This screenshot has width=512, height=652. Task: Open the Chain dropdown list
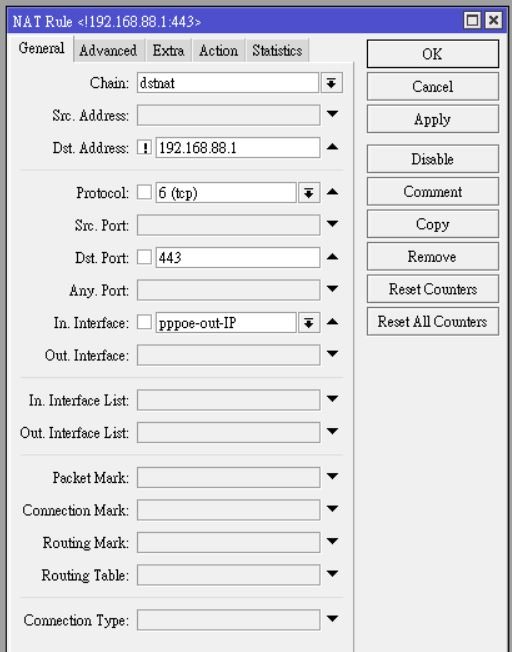click(x=331, y=83)
